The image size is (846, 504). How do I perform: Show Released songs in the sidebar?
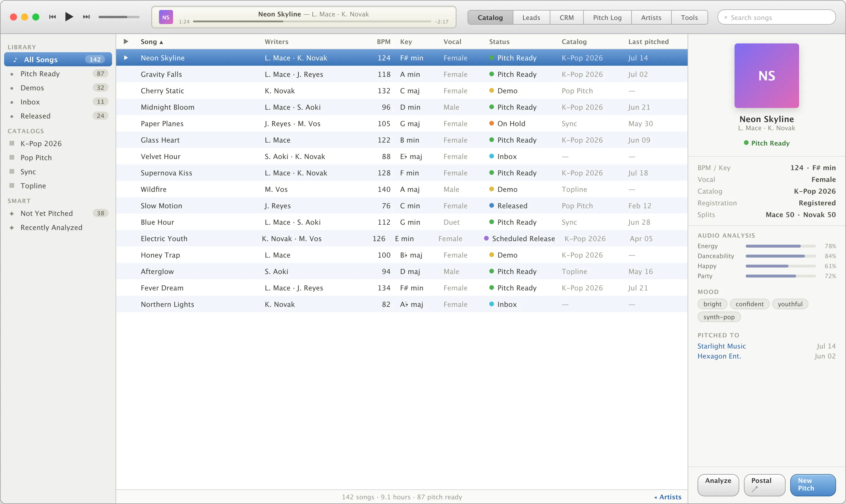click(58, 116)
